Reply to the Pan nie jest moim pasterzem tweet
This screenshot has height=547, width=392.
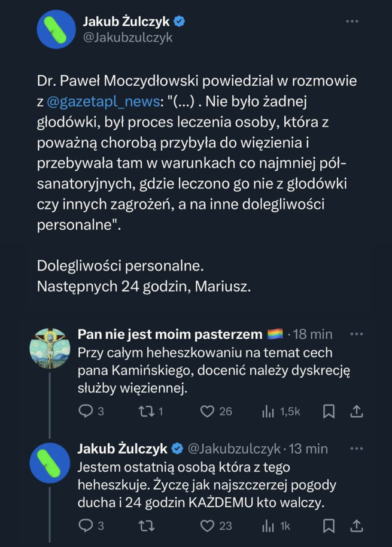point(86,411)
